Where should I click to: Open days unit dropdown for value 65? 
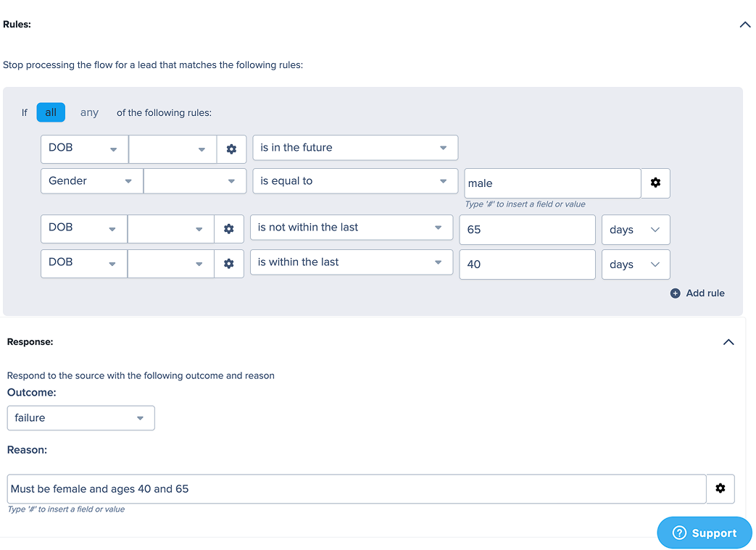tap(635, 230)
